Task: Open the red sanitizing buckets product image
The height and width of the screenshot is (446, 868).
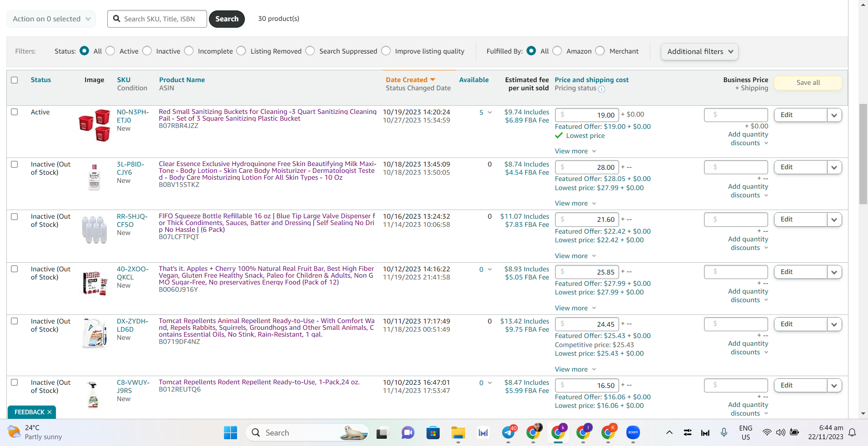Action: 94,125
